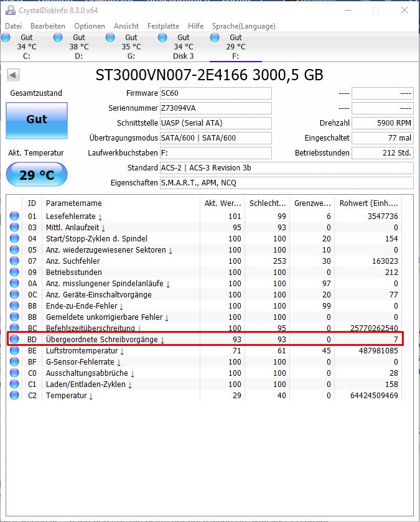This screenshot has width=420, height=522.
Task: Click status orb of Lesefehlerrate row
Action: coord(14,216)
